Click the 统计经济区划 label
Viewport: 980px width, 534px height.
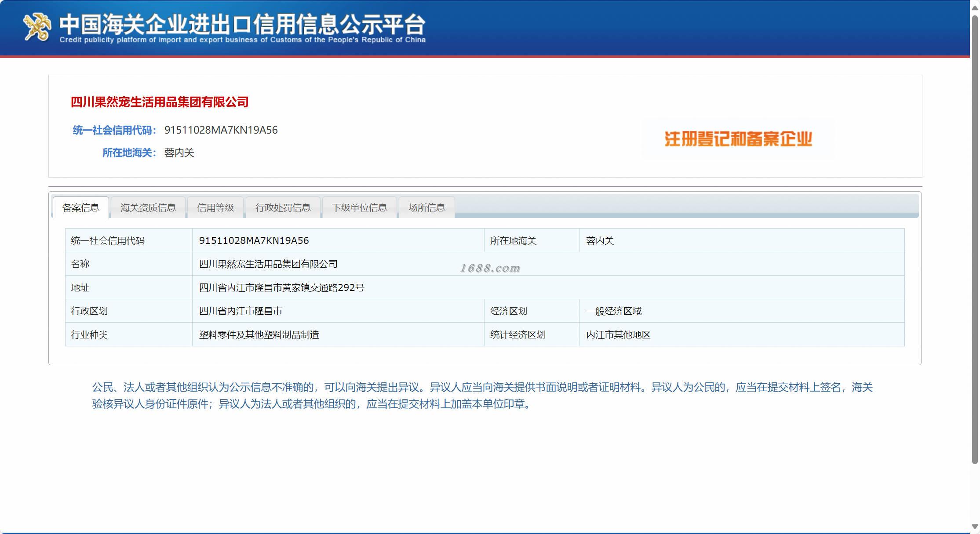click(x=518, y=334)
